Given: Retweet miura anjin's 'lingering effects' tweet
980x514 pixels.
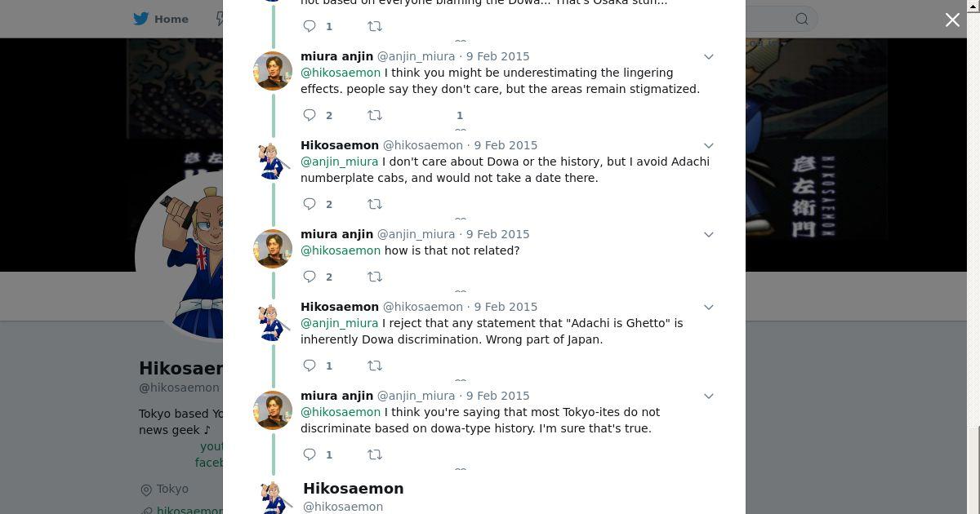Looking at the screenshot, I should [x=375, y=115].
